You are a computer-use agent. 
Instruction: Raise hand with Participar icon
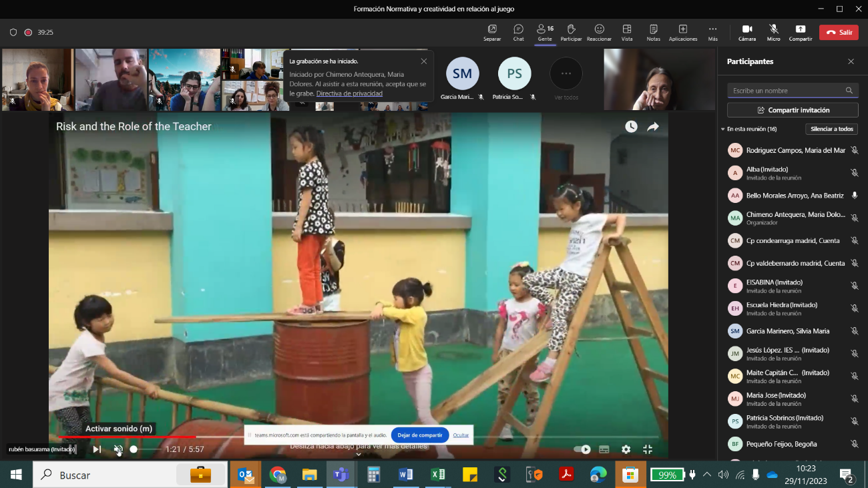[x=571, y=29]
